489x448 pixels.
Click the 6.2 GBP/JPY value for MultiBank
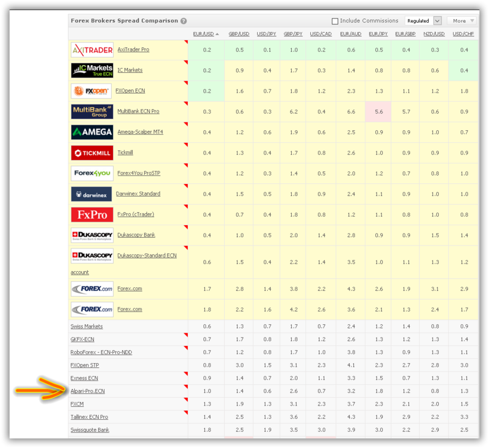(294, 112)
